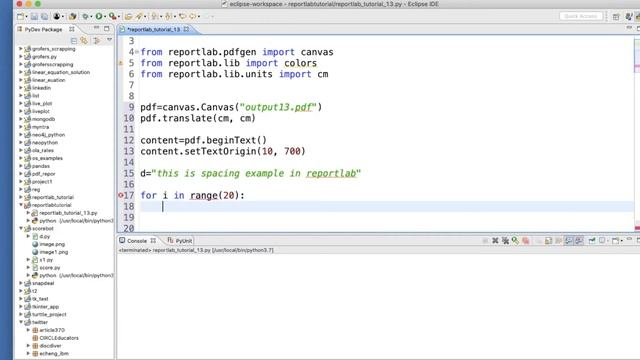Collapse the twitter project
This screenshot has width=640, height=360.
tap(21, 322)
